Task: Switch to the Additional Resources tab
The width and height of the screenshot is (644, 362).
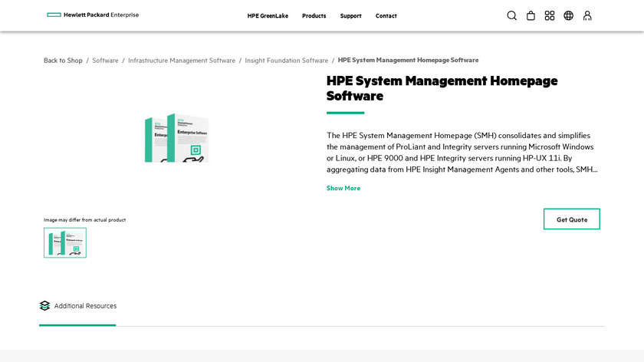Action: coord(85,306)
